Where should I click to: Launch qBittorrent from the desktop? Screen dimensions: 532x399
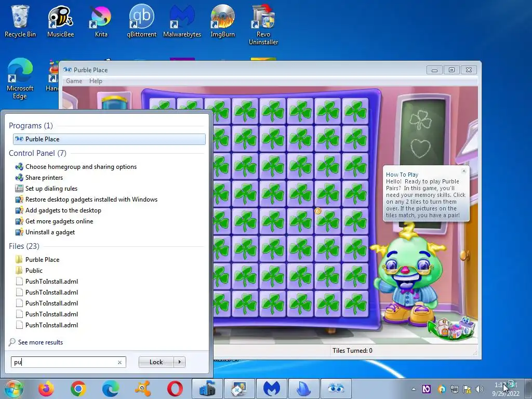(x=141, y=21)
